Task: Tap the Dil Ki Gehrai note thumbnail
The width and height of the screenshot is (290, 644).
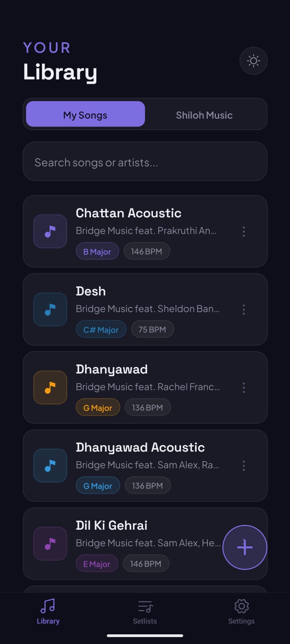Action: [x=50, y=544]
